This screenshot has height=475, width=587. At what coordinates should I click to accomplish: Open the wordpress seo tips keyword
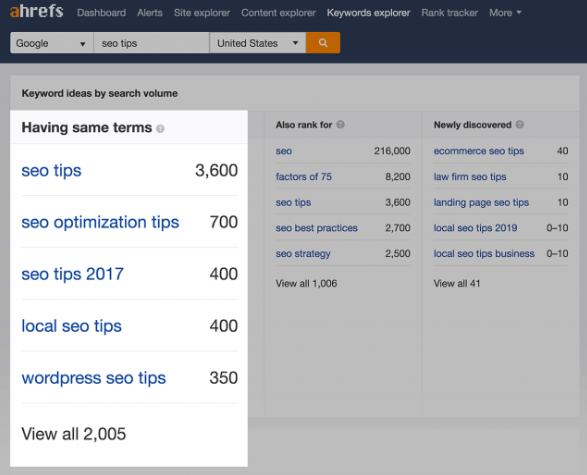pyautogui.click(x=94, y=378)
